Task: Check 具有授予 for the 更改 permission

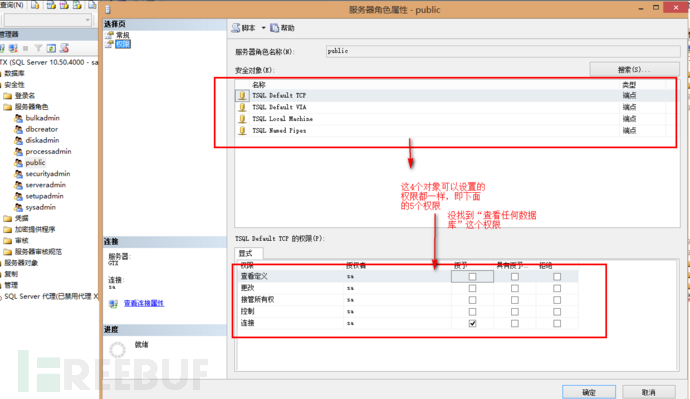Action: tap(514, 288)
